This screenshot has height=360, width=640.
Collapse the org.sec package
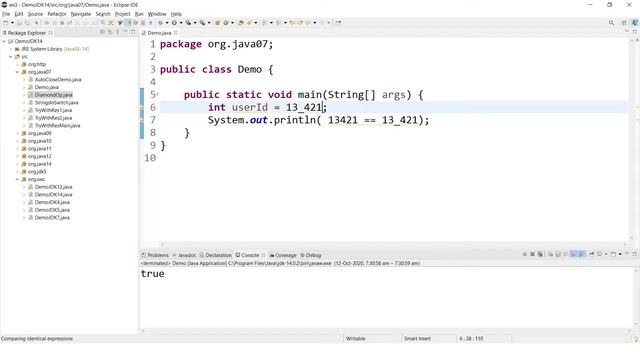(18, 179)
